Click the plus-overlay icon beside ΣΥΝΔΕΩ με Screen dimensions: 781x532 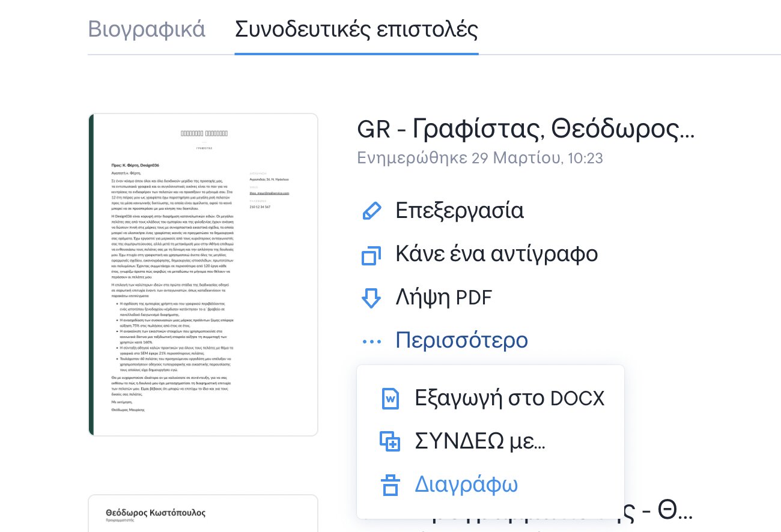click(390, 441)
